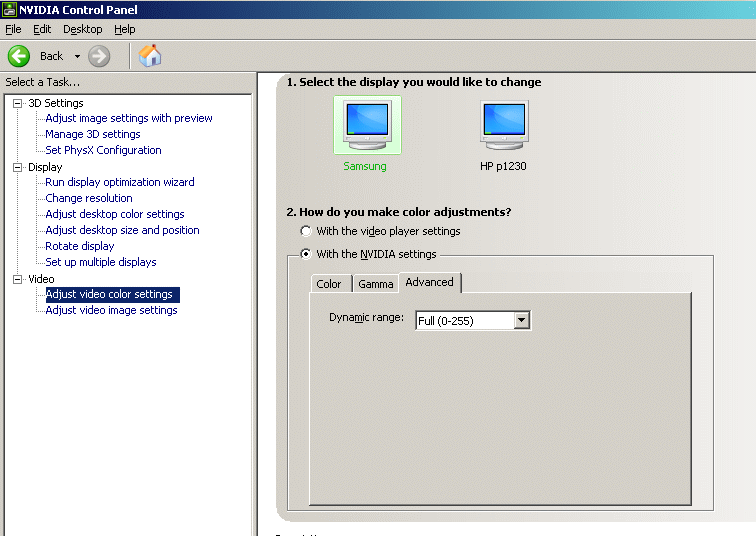The width and height of the screenshot is (756, 536).
Task: Select the Advanced tab
Action: tap(430, 282)
